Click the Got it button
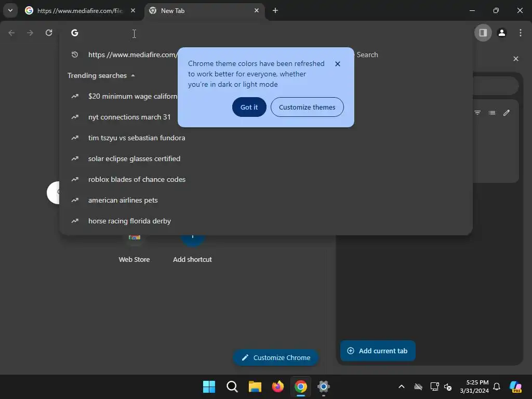Screen dimensions: 532x399 [x=249, y=107]
